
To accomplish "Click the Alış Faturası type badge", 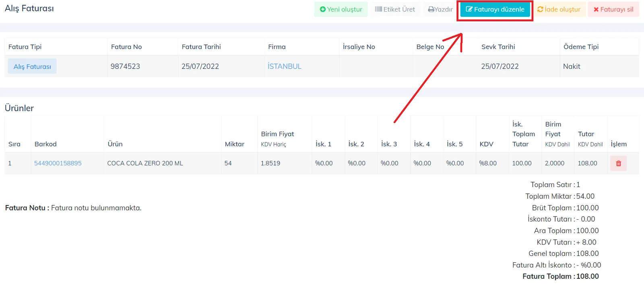I will pyautogui.click(x=32, y=66).
